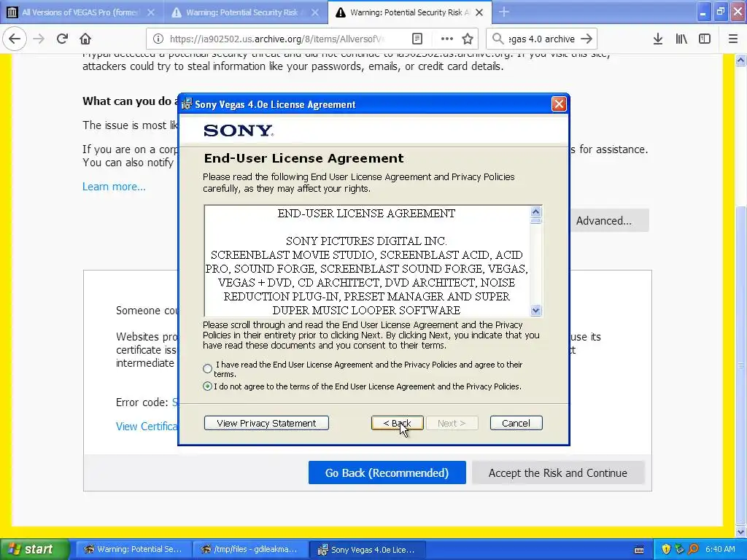The height and width of the screenshot is (560, 747).
Task: Open the Firefox hamburger menu
Action: click(733, 39)
